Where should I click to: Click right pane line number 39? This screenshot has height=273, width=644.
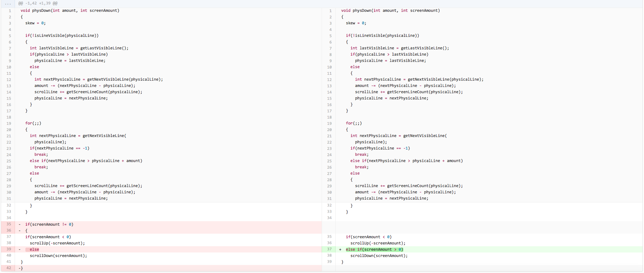click(329, 262)
